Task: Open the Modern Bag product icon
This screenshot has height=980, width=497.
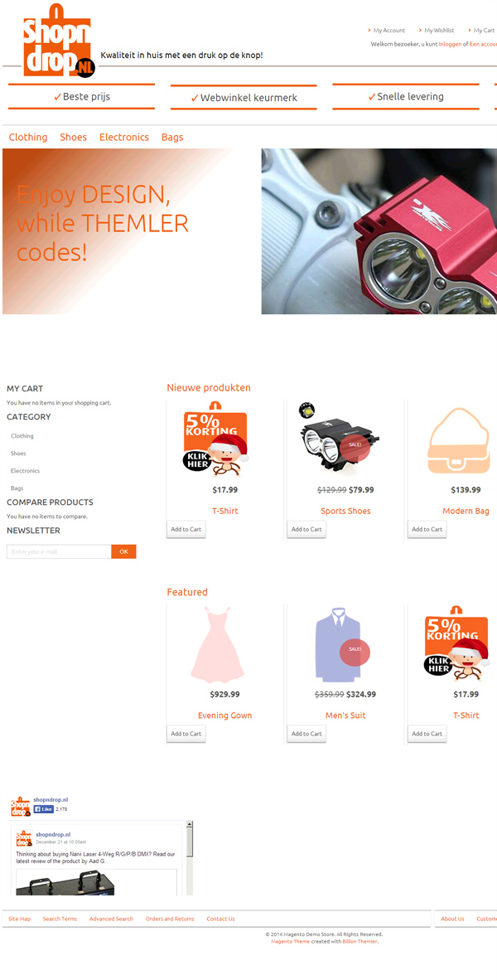Action: pyautogui.click(x=459, y=440)
